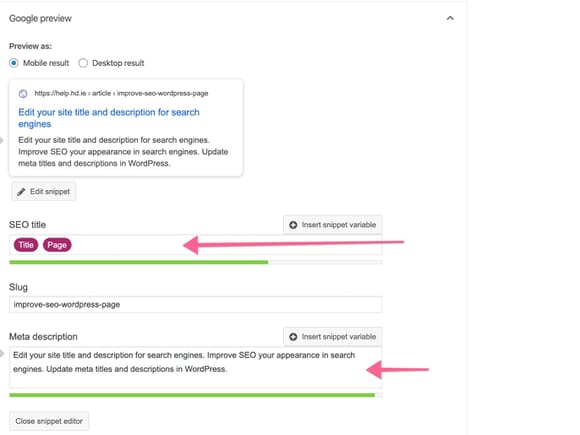Select the Title variable tag in SEO title
Image resolution: width=580 pixels, height=435 pixels.
coord(26,245)
